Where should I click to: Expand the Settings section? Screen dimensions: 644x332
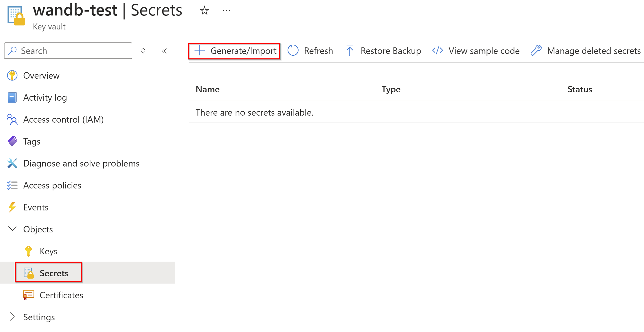(x=12, y=317)
